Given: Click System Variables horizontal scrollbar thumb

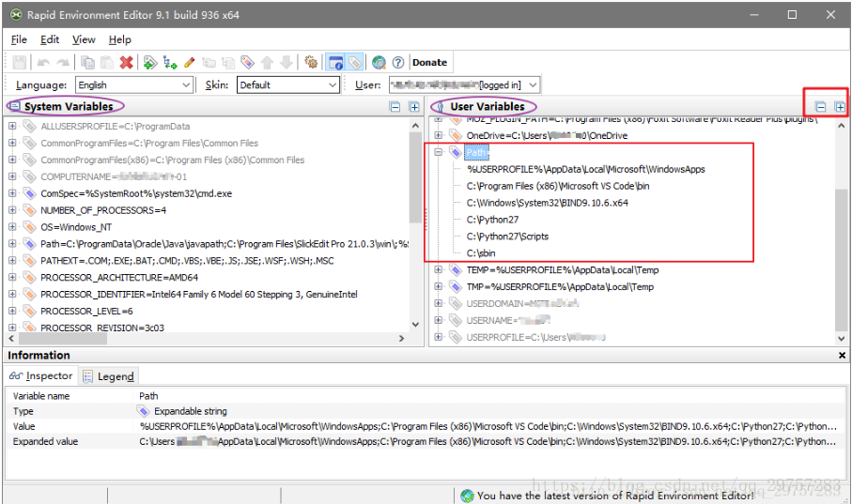Looking at the screenshot, I should [x=63, y=339].
